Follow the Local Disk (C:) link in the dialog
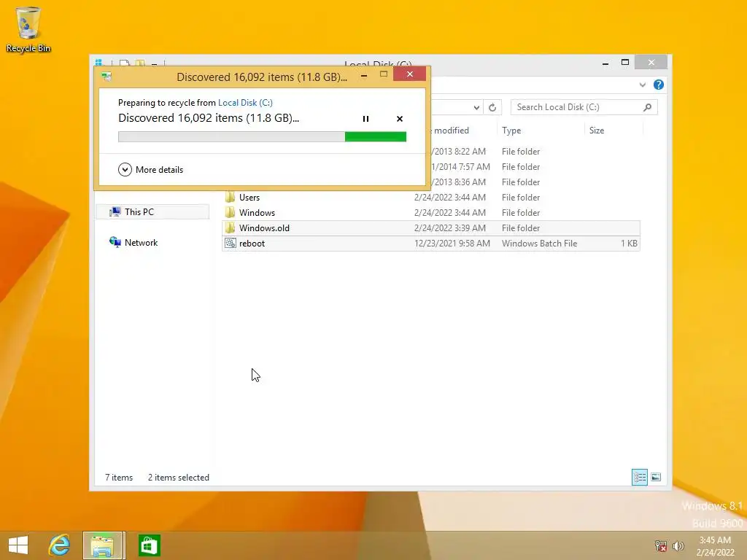This screenshot has height=560, width=747. click(x=245, y=102)
